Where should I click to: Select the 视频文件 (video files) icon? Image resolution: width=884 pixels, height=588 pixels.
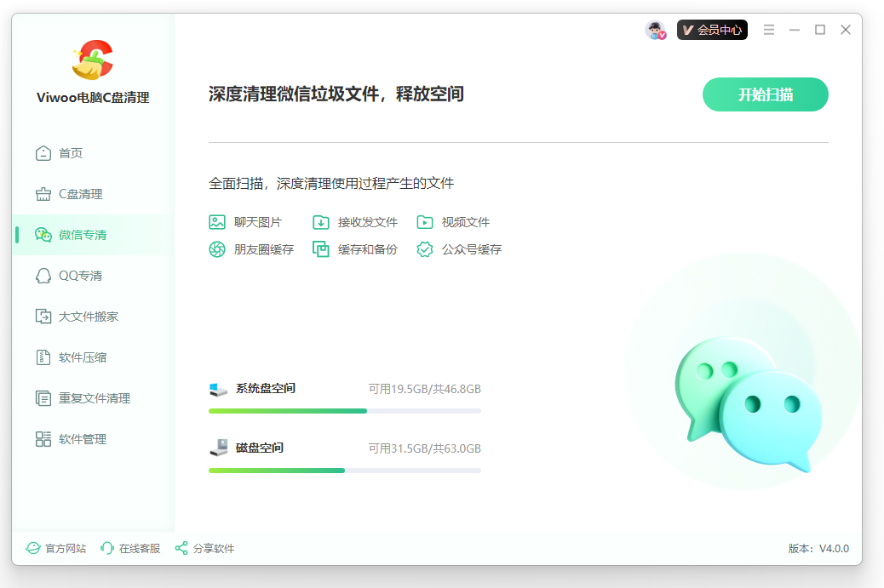424,221
